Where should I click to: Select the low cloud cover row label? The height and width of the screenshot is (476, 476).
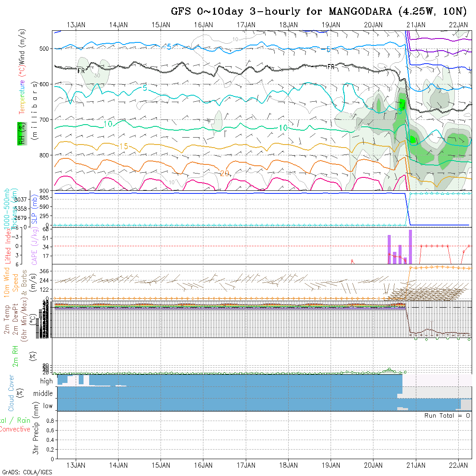click(x=48, y=406)
